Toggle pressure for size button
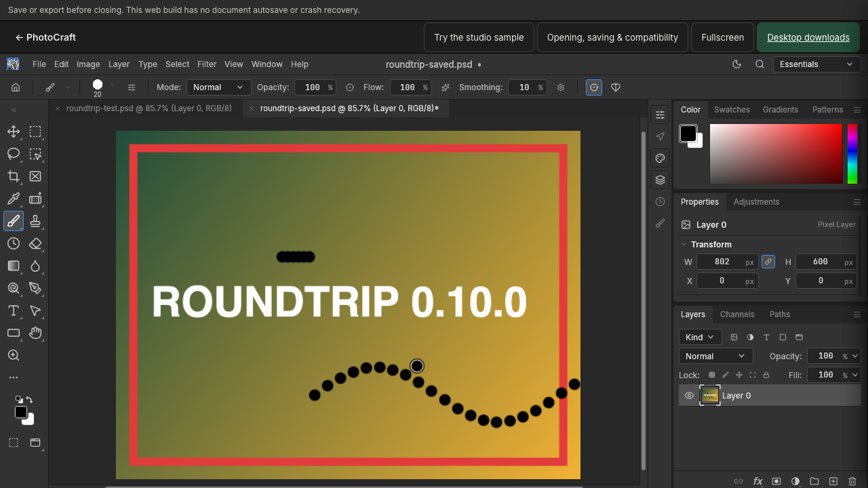868x488 pixels. [594, 87]
